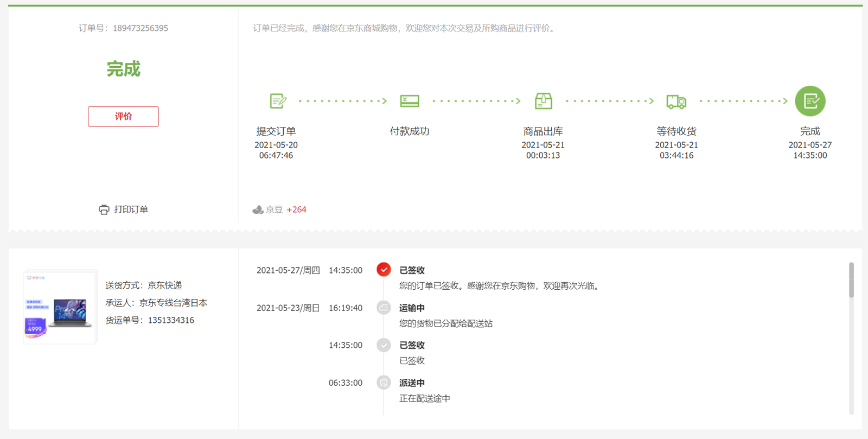Click the green 完成 circle icon
The width and height of the screenshot is (868, 439).
[810, 101]
